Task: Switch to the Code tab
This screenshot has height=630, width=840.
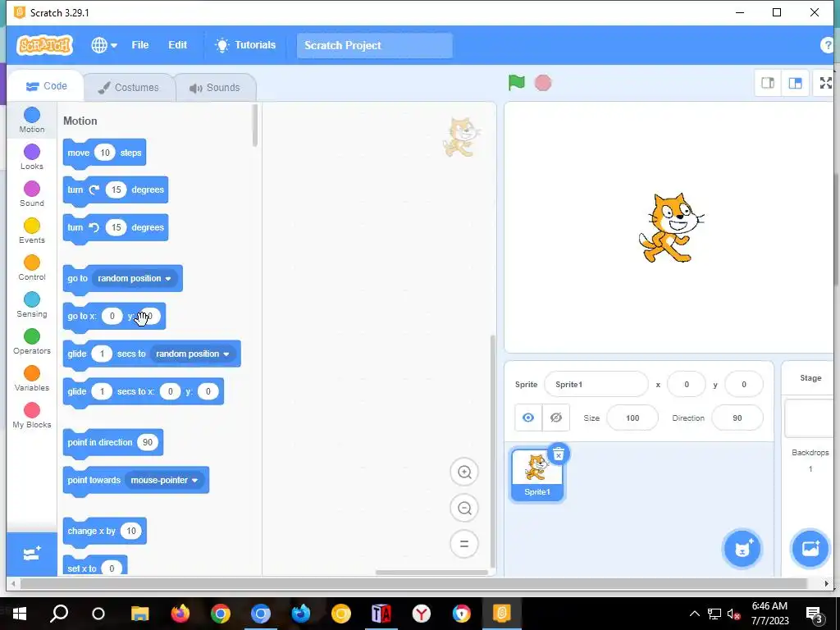Action: (x=47, y=86)
